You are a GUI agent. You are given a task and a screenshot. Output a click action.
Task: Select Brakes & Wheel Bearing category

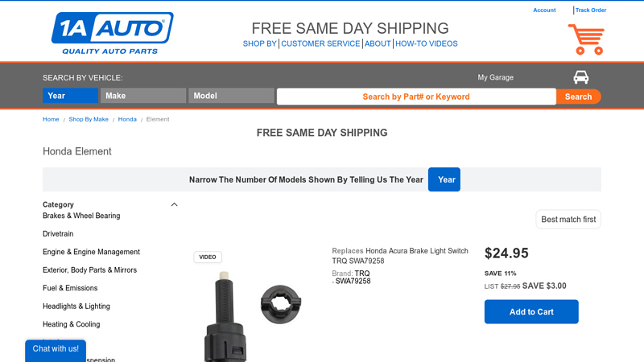(81, 216)
